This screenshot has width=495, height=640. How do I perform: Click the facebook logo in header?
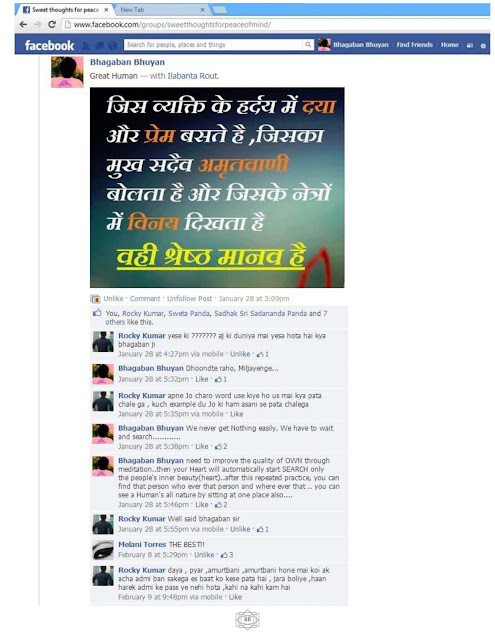(49, 45)
